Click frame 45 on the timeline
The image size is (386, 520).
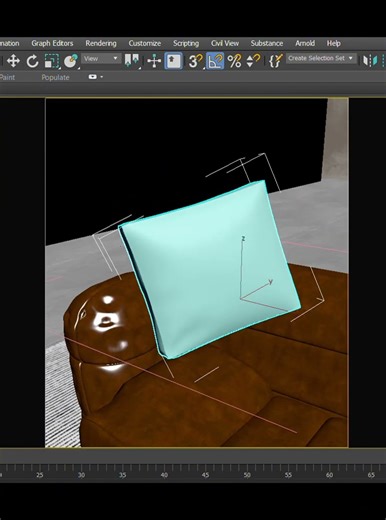[205, 475]
